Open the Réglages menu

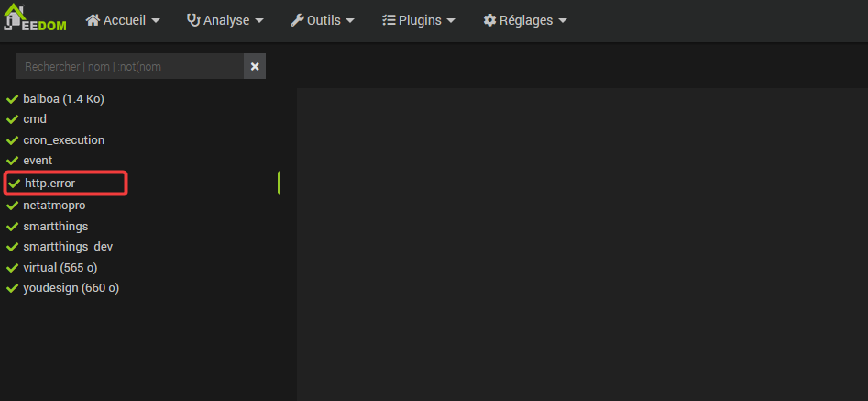pos(525,20)
